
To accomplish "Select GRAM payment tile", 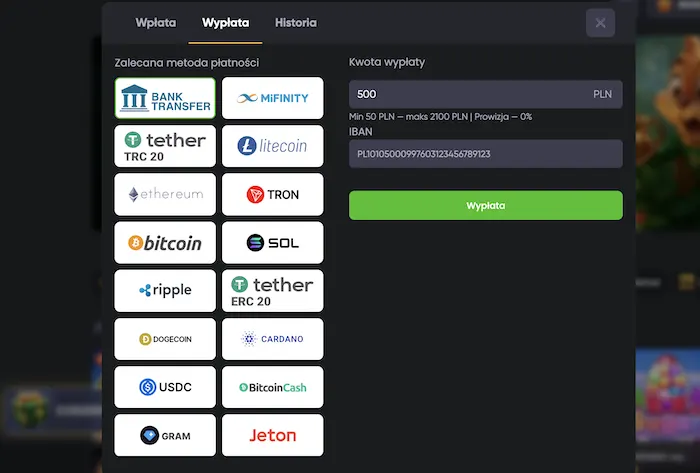I will [x=165, y=436].
